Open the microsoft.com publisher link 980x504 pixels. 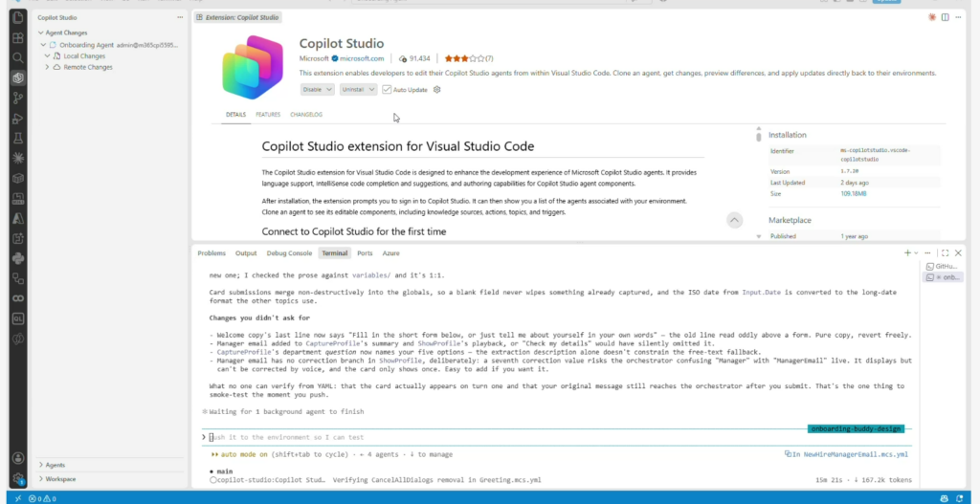362,58
